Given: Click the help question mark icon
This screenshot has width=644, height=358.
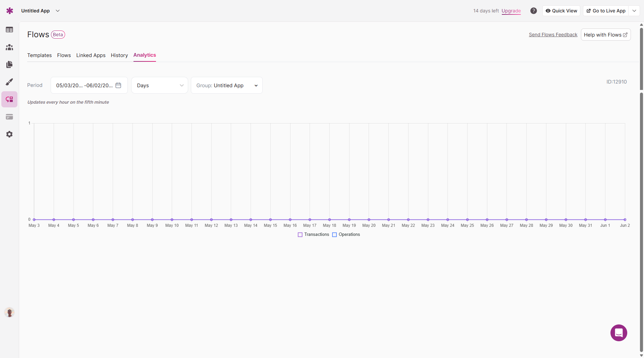Looking at the screenshot, I should (533, 11).
